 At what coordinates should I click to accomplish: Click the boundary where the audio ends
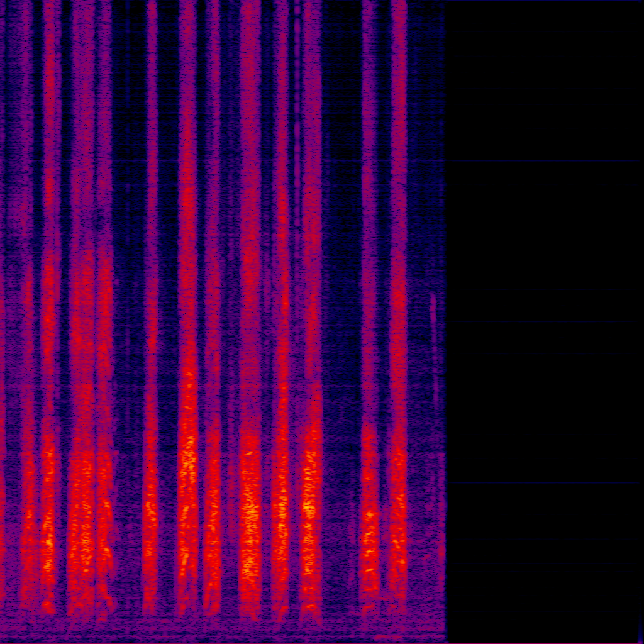click(x=445, y=314)
